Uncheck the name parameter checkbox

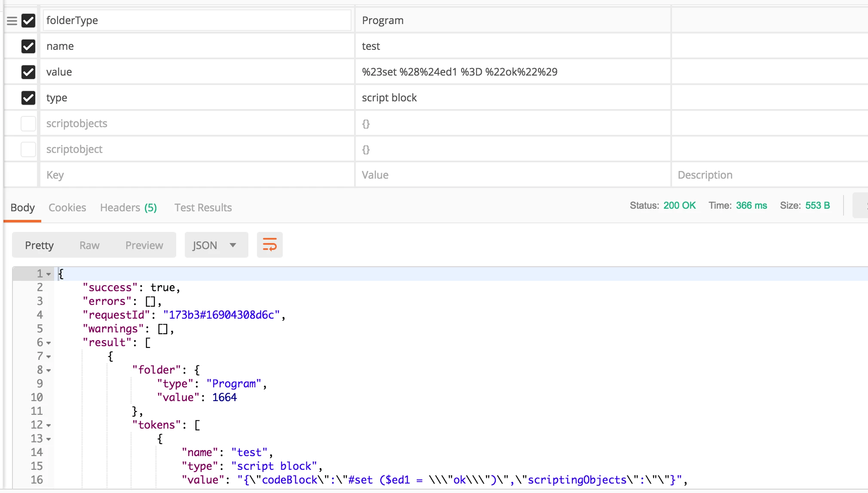pos(28,46)
